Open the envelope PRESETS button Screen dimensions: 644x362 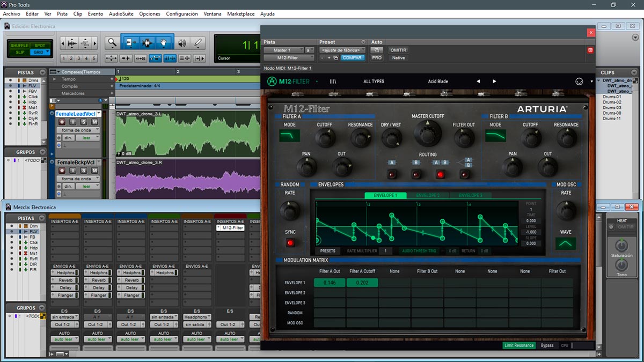point(327,251)
